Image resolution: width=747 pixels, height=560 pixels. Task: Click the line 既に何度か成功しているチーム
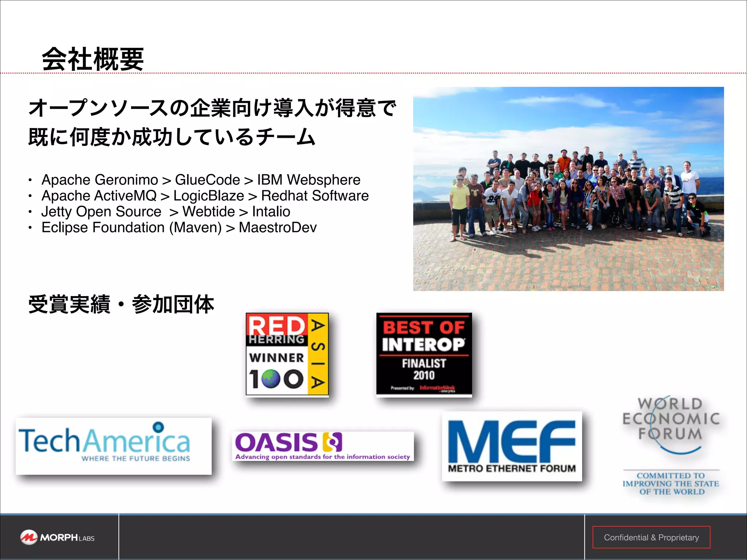171,137
